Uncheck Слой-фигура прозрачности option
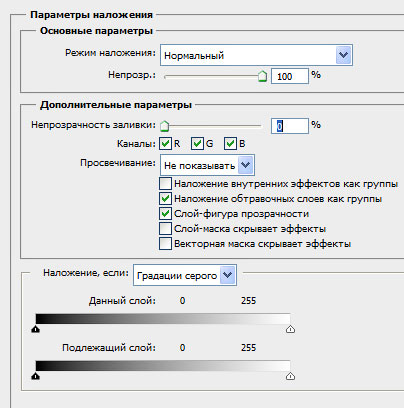This screenshot has width=404, height=408. [165, 214]
